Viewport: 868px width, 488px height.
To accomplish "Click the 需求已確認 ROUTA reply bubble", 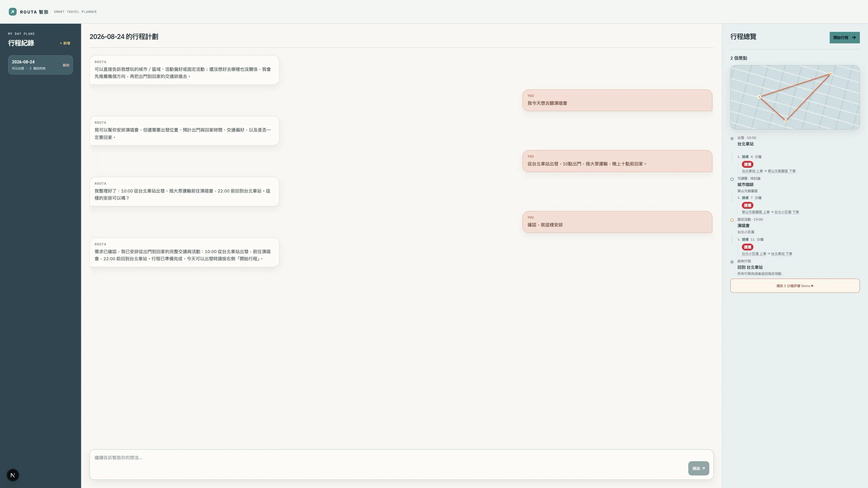I will click(x=184, y=252).
